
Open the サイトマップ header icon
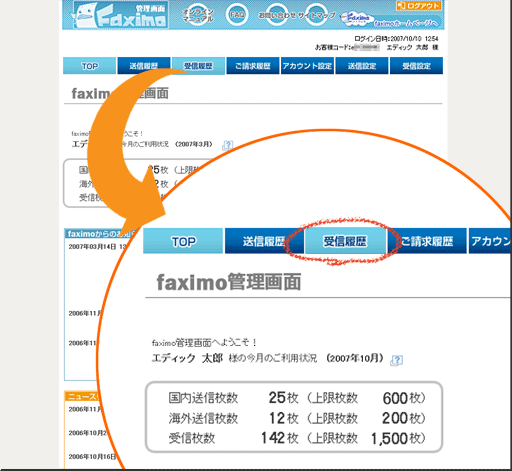point(316,15)
